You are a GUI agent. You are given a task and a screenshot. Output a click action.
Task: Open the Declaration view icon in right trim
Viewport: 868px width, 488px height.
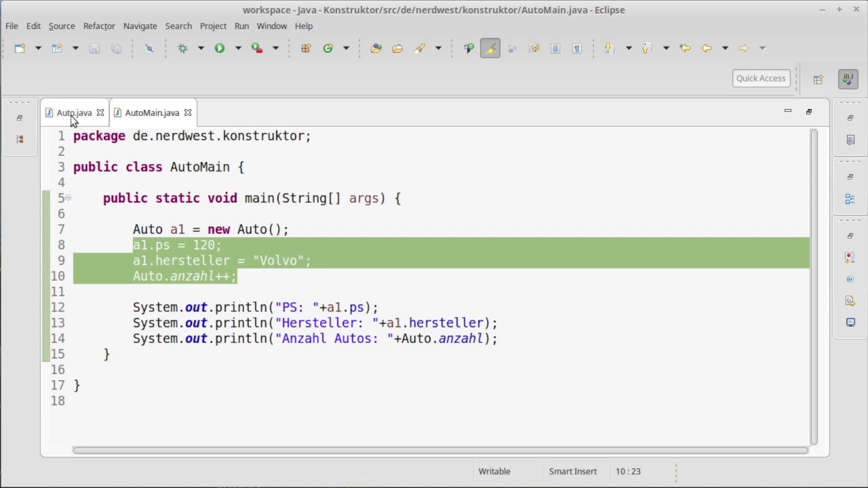pos(850,301)
